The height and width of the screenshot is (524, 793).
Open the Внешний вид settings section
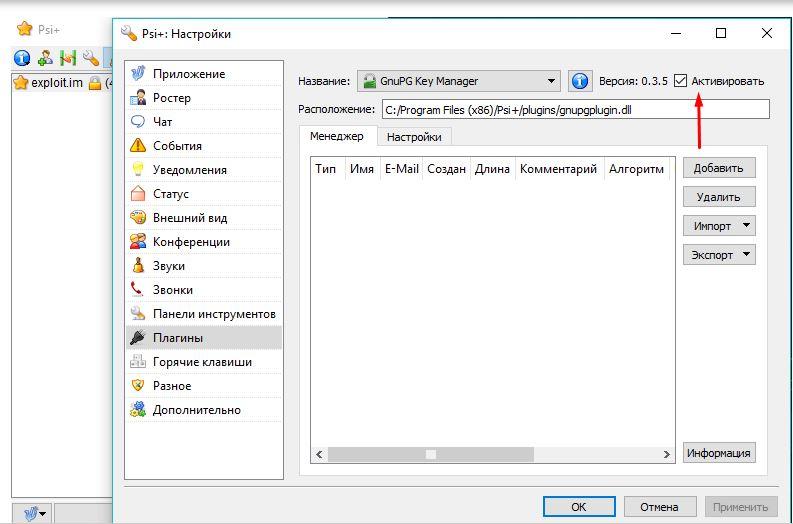pos(203,218)
